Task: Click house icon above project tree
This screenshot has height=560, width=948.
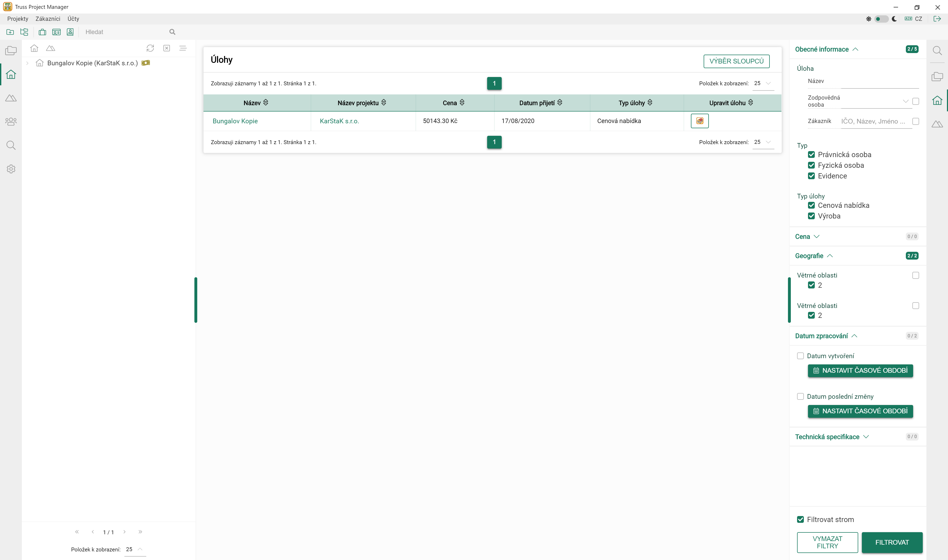Action: coord(34,48)
